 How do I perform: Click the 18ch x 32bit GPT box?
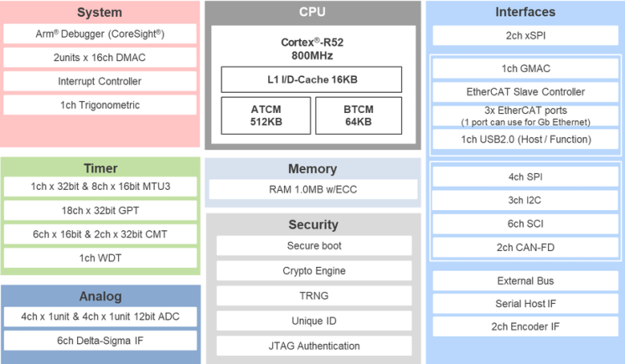(x=100, y=209)
